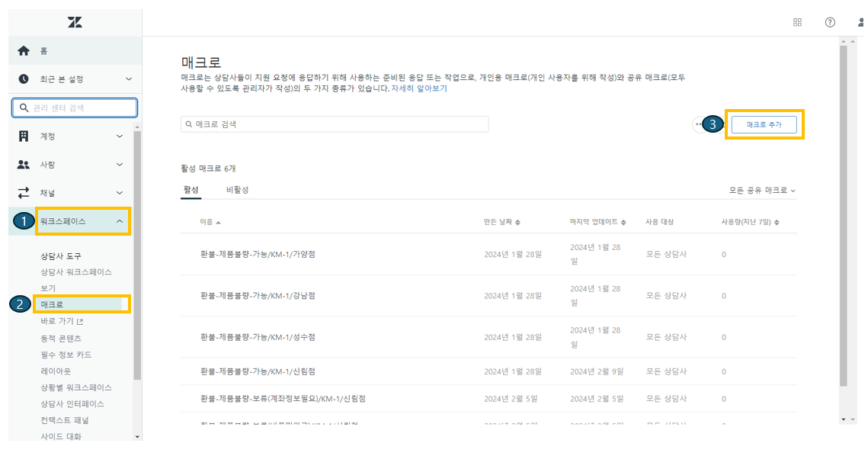The image size is (868, 453).
Task: Expand the 계정 section chevron
Action: click(119, 136)
